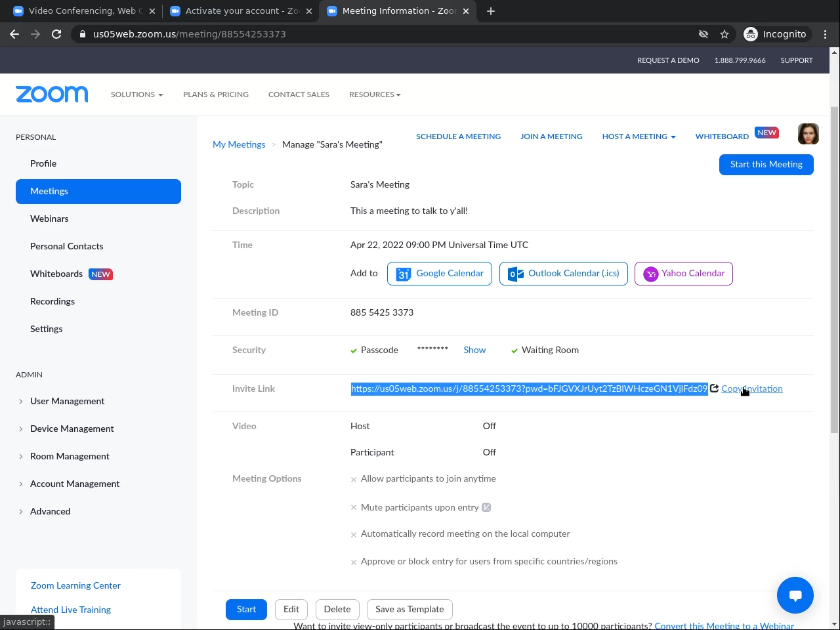Reload the page
The width and height of the screenshot is (840, 630).
coord(56,34)
